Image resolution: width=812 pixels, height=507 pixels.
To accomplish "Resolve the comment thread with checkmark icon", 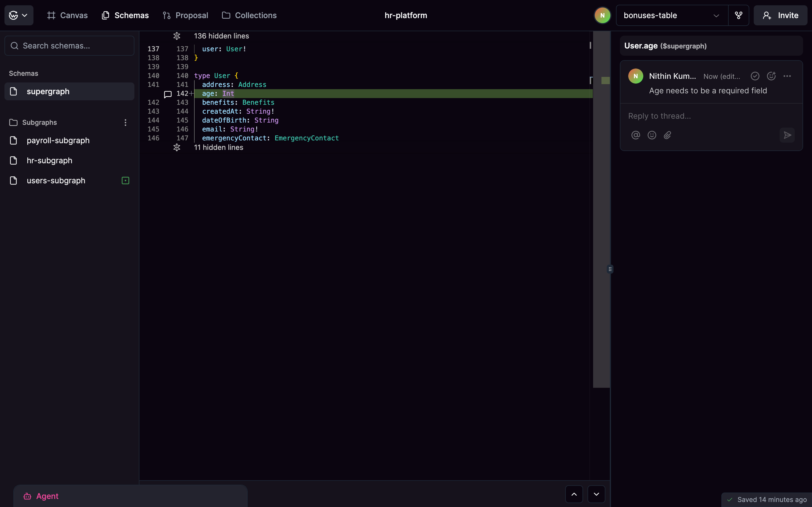I will [755, 76].
